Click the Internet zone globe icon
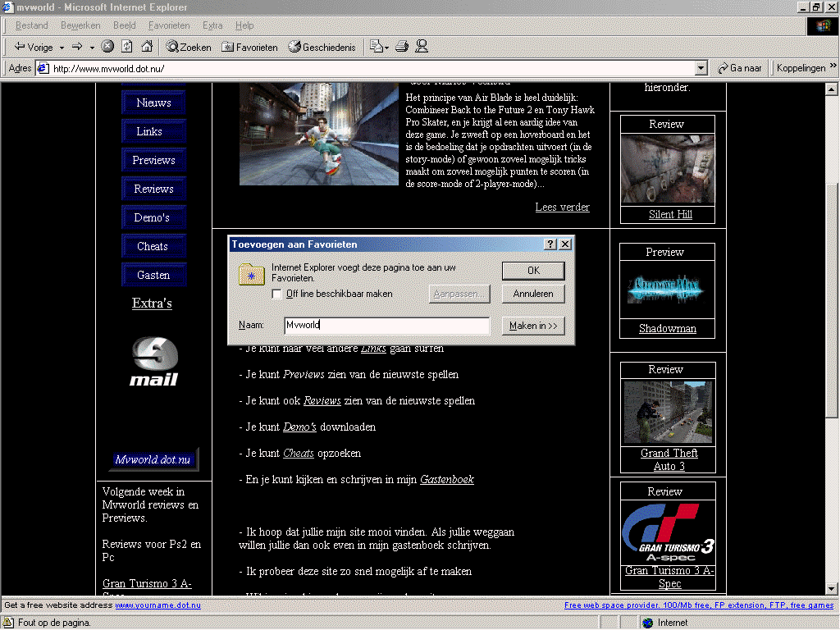 pos(648,623)
